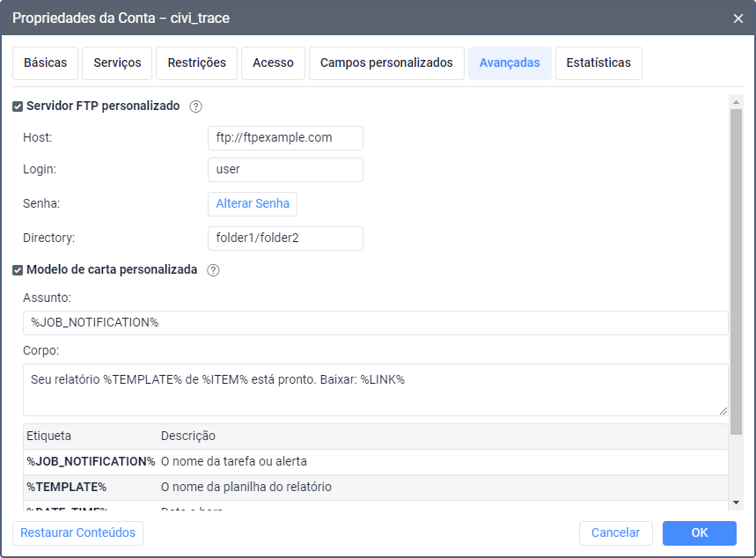Image resolution: width=756 pixels, height=558 pixels.
Task: Focus the Login text field
Action: [285, 169]
